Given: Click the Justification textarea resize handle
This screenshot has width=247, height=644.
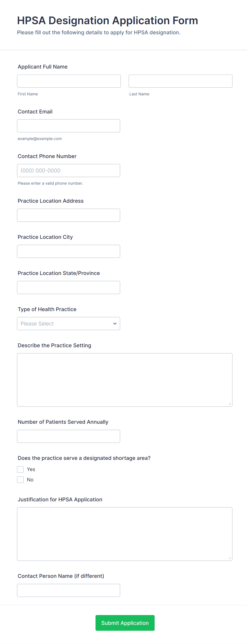Looking at the screenshot, I should click(230, 558).
